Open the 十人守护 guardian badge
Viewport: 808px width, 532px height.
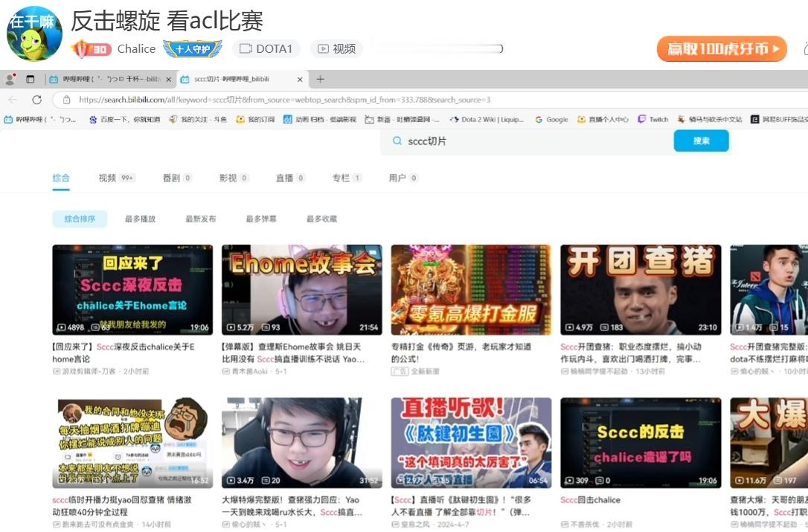pyautogui.click(x=193, y=49)
